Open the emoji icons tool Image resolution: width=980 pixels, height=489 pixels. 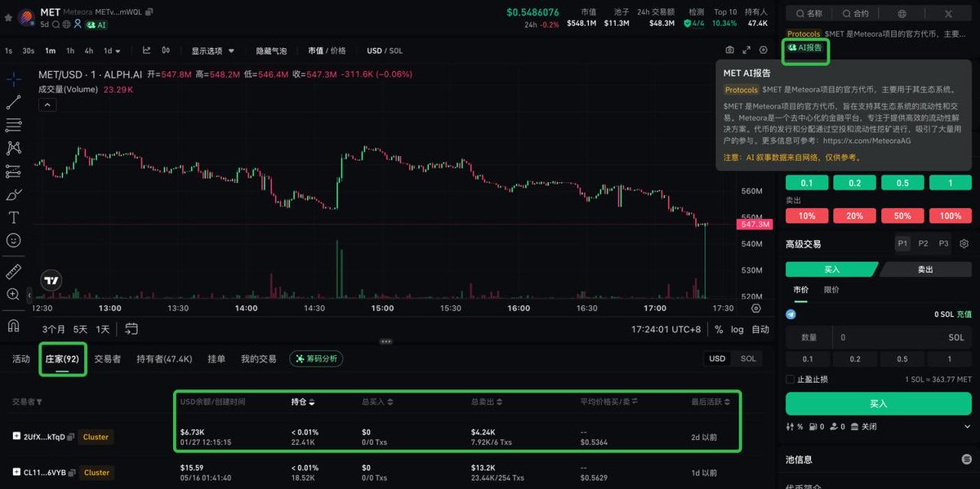(x=14, y=241)
